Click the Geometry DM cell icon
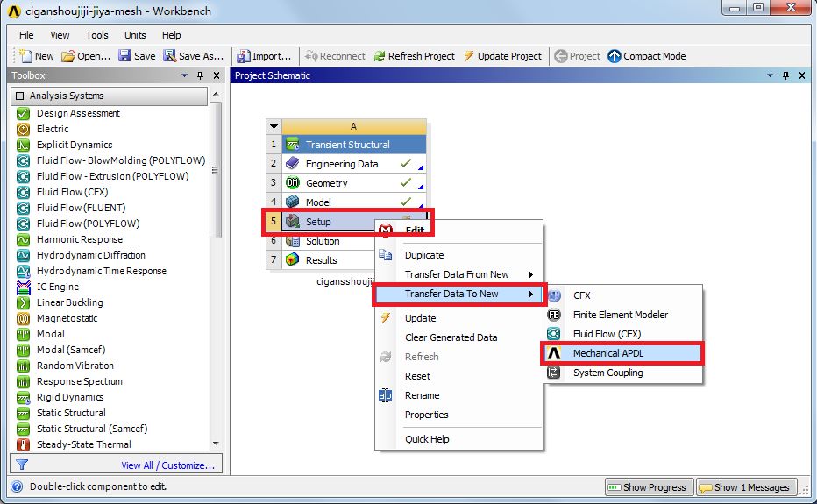Screen dimensions: 817x504 coord(292,183)
